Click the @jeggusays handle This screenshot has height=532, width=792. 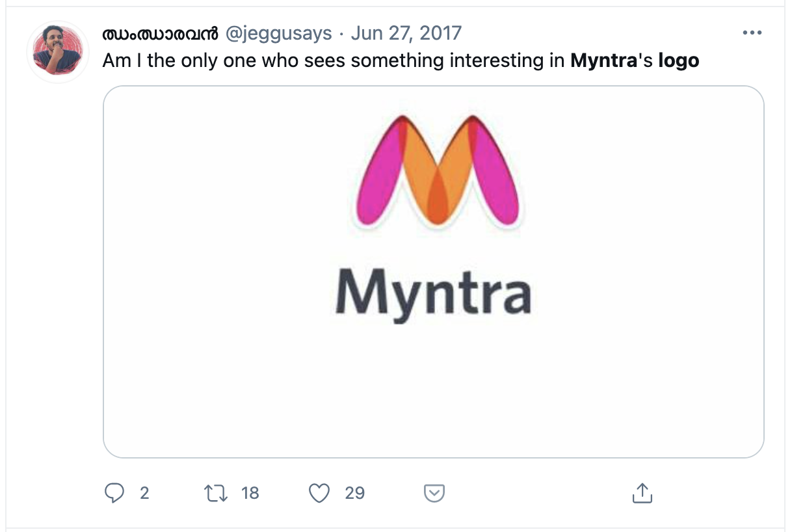279,33
